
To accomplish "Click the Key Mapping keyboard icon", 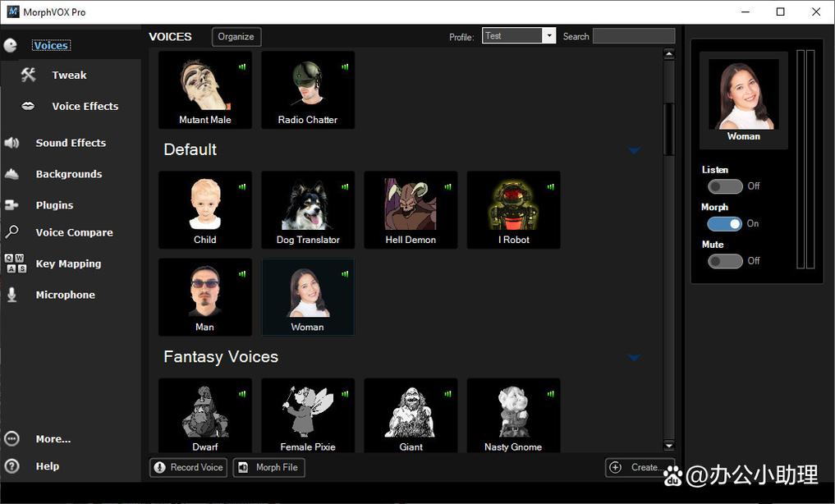I will click(15, 263).
